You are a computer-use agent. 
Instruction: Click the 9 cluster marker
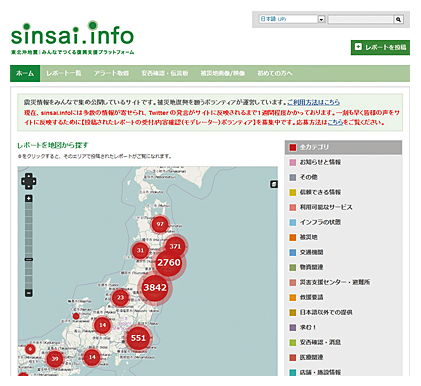tap(30, 349)
